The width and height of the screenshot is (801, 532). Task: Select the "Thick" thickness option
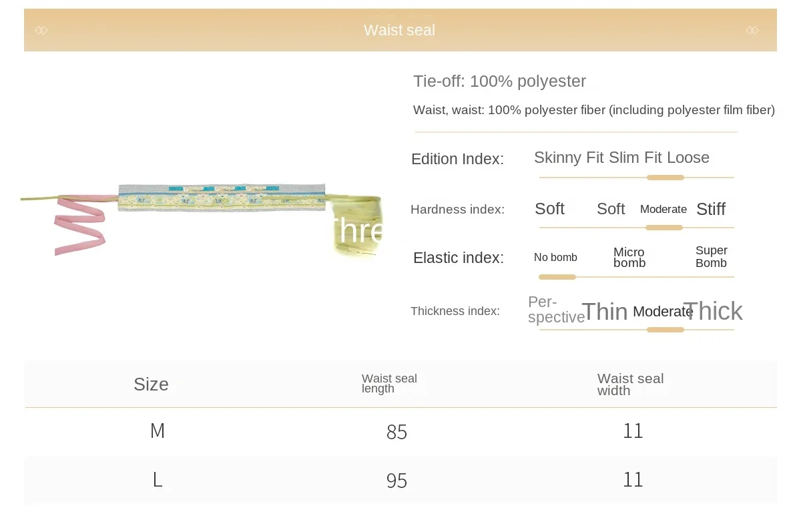[x=713, y=311]
